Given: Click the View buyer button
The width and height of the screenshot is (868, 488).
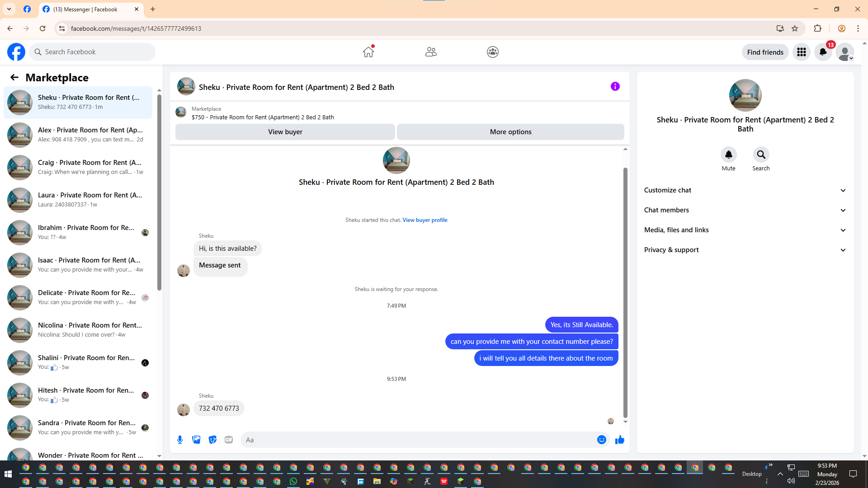Looking at the screenshot, I should click(x=285, y=132).
